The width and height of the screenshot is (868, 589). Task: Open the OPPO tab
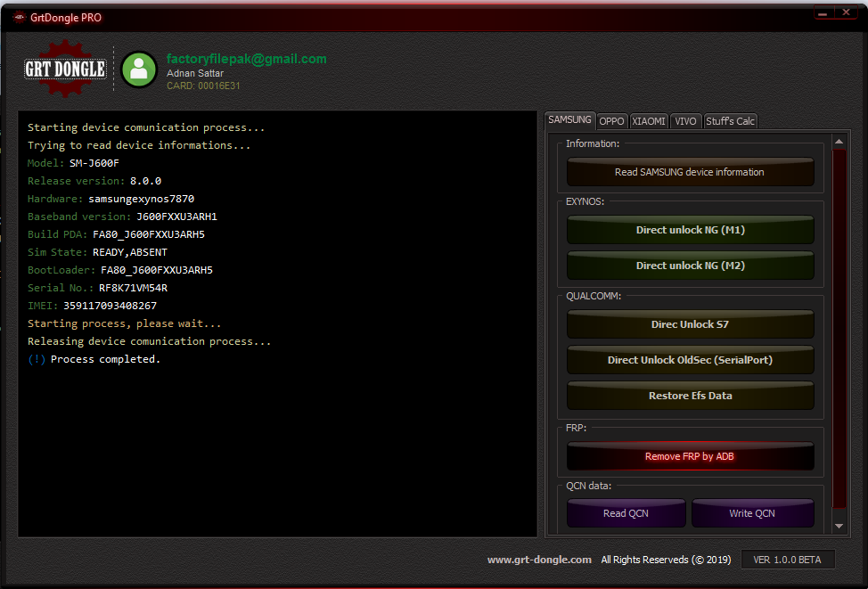611,121
